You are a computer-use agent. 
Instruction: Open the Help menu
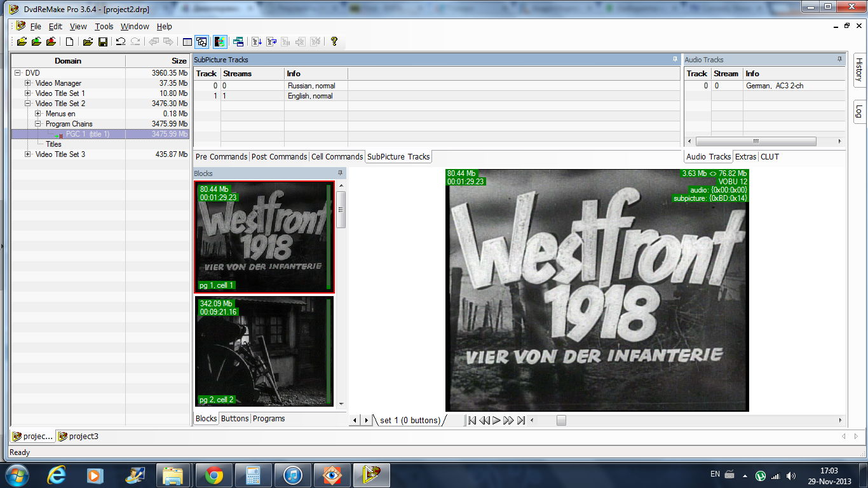pyautogui.click(x=165, y=27)
